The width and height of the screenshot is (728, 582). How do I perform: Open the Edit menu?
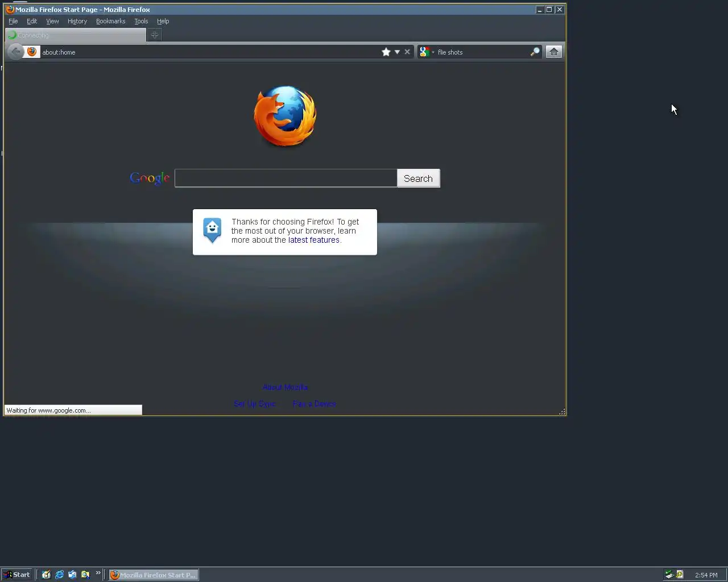point(32,21)
